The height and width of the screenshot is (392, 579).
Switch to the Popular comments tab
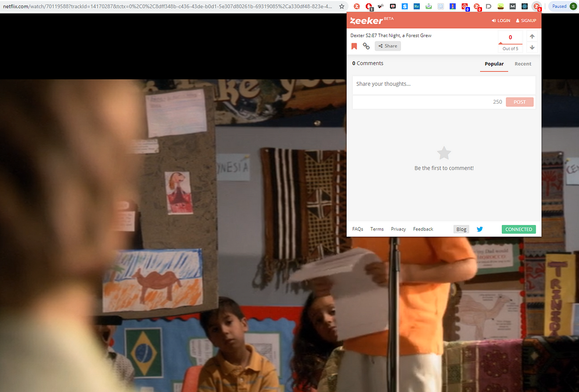(494, 64)
